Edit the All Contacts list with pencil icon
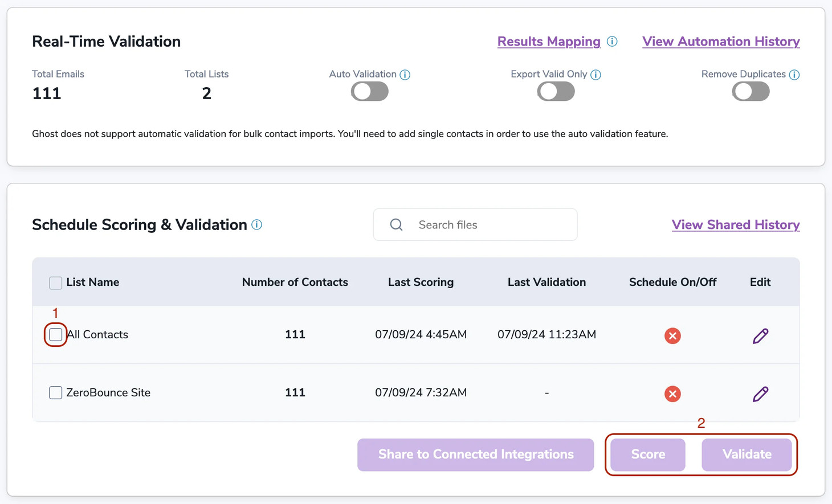 760,336
